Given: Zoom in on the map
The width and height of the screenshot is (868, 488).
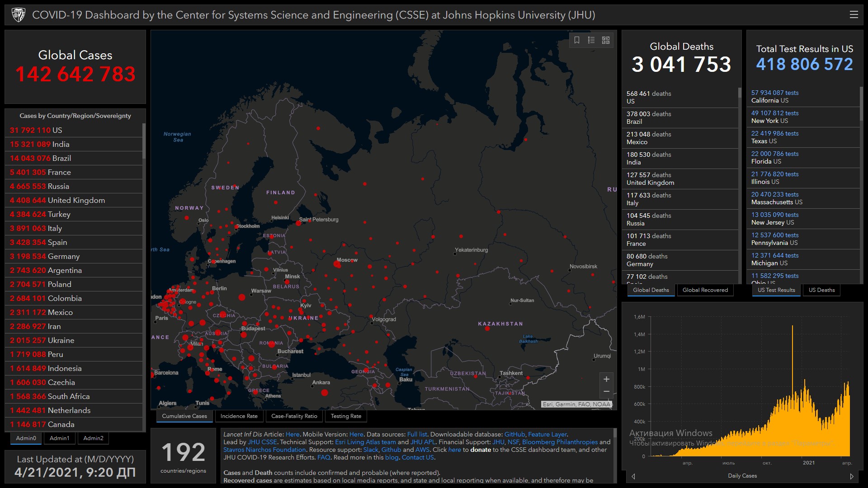Looking at the screenshot, I should pos(606,379).
